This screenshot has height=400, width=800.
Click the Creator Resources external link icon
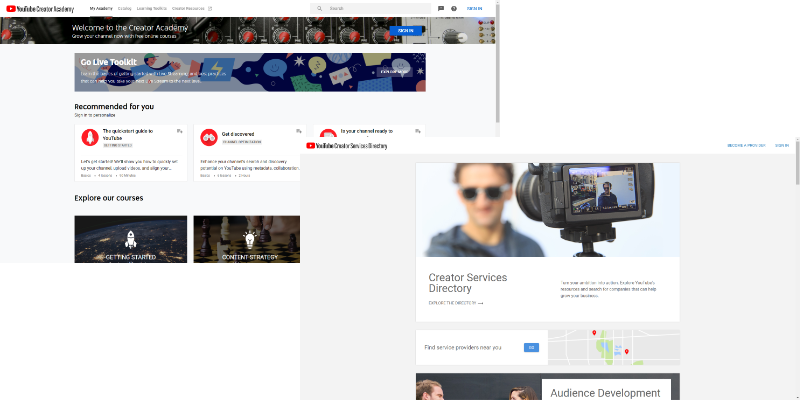point(210,9)
